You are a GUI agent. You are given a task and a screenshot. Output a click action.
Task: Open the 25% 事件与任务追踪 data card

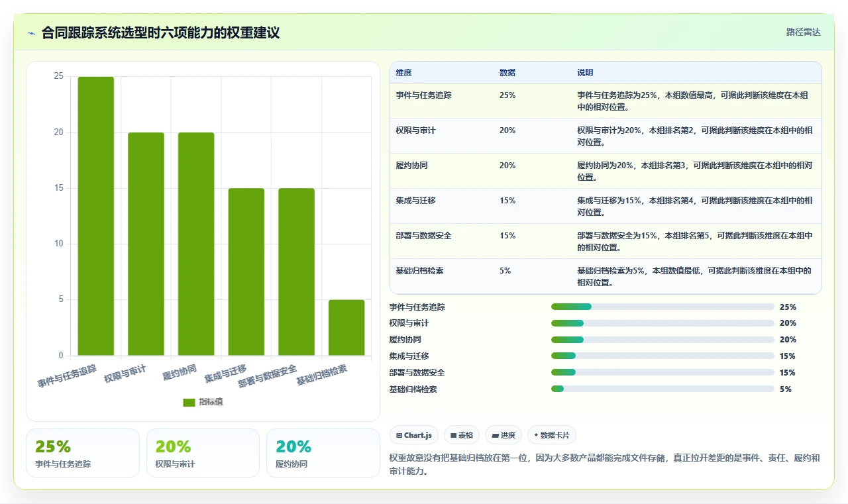(x=83, y=453)
